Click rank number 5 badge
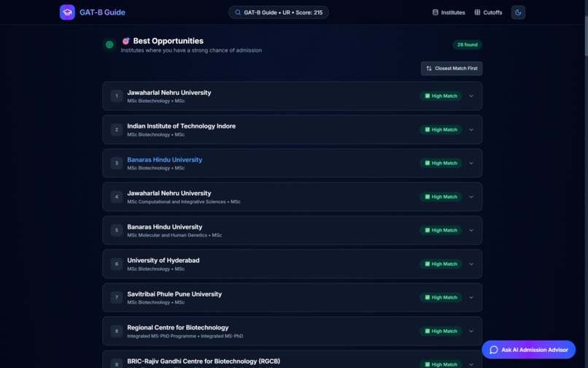The width and height of the screenshot is (588, 368). [117, 230]
